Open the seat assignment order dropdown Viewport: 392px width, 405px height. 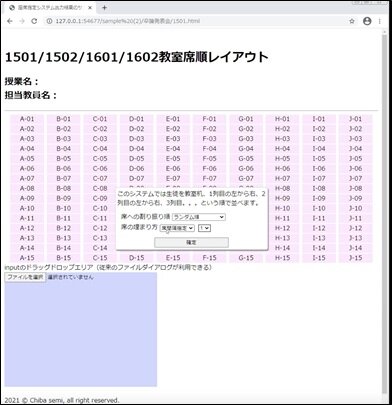click(199, 217)
